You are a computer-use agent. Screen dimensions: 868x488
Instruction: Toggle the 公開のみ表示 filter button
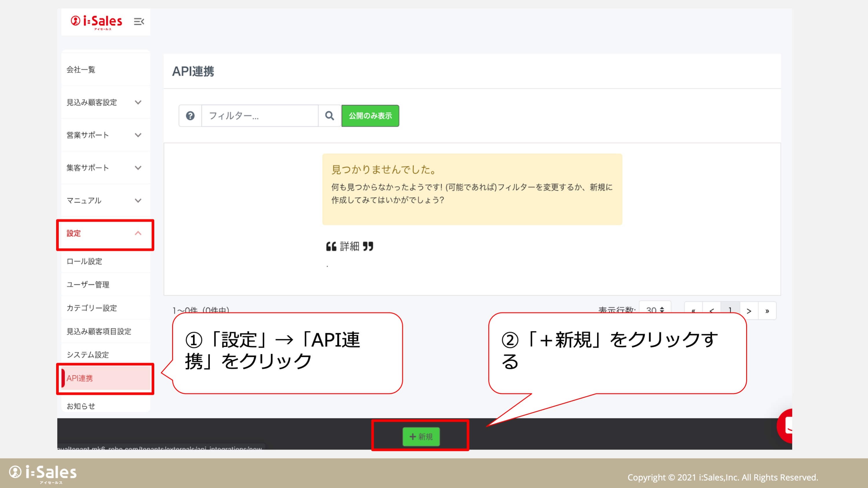tap(370, 116)
